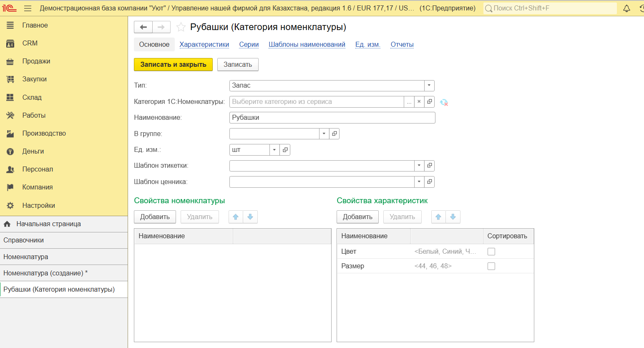Click the Записать и закрыть button
Screen dimensions: 644x348
tap(173, 65)
